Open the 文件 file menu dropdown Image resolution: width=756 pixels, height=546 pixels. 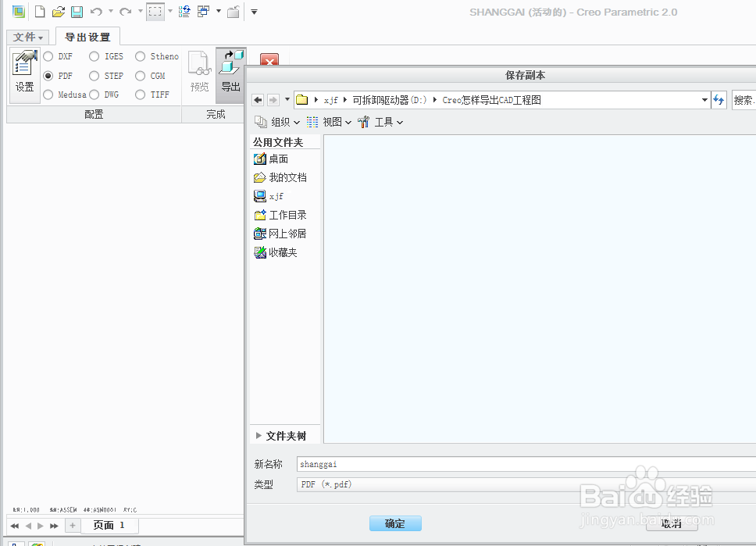tap(28, 37)
